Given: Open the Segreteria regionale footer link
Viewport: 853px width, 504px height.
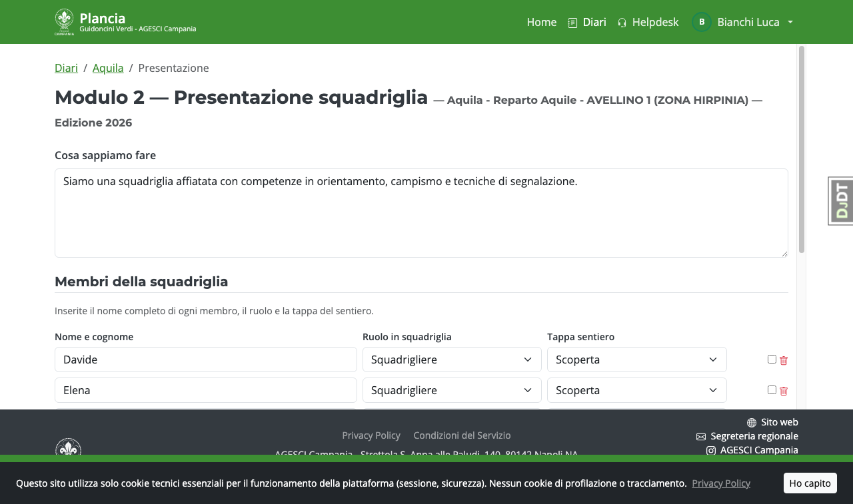Looking at the screenshot, I should (747, 436).
